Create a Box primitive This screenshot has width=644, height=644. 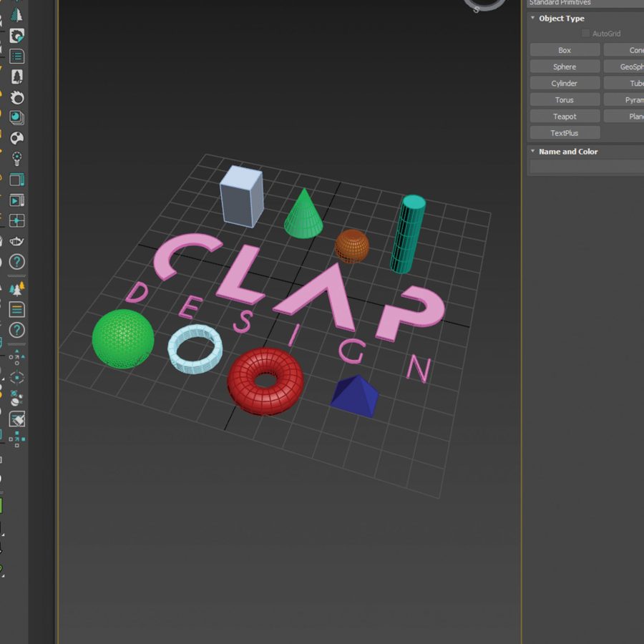pyautogui.click(x=565, y=50)
